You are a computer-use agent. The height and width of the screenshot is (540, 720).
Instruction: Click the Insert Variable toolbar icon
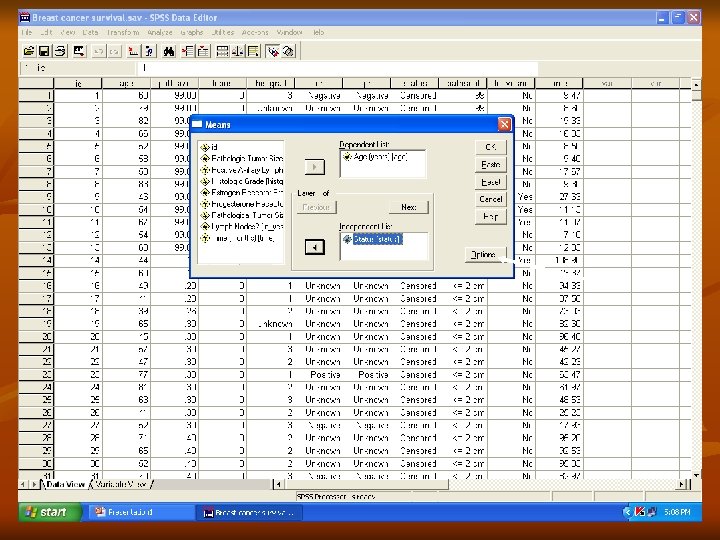tap(203, 51)
